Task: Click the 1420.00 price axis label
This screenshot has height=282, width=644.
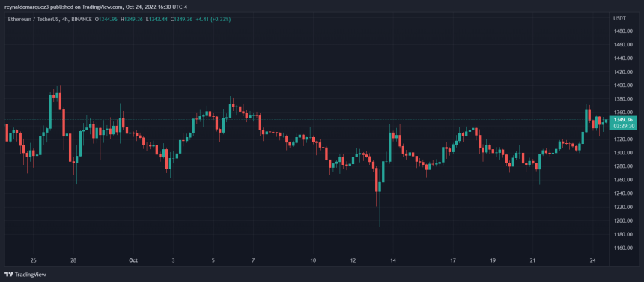Action: (622, 72)
